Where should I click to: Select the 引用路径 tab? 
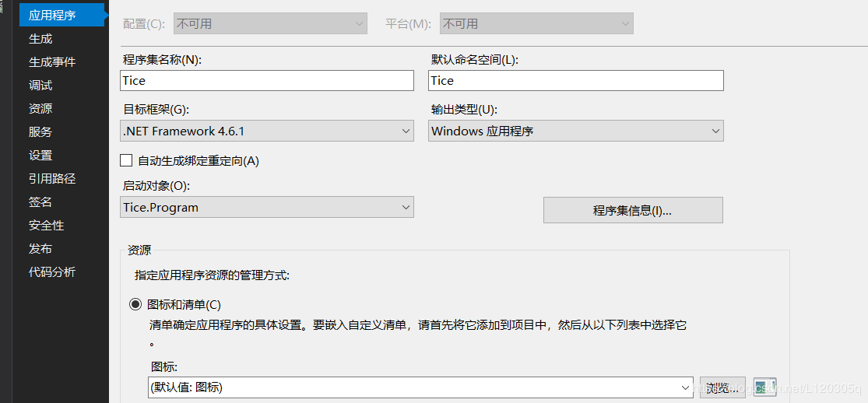click(52, 179)
